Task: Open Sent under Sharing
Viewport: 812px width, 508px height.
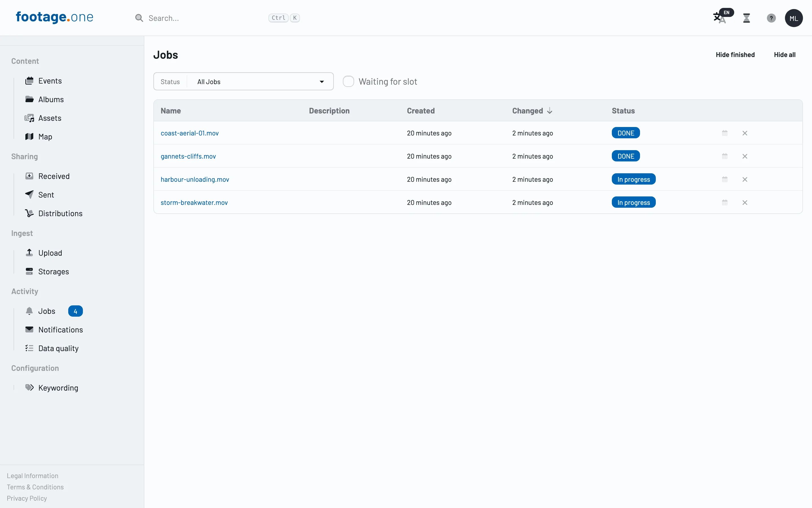Action: [39, 195]
